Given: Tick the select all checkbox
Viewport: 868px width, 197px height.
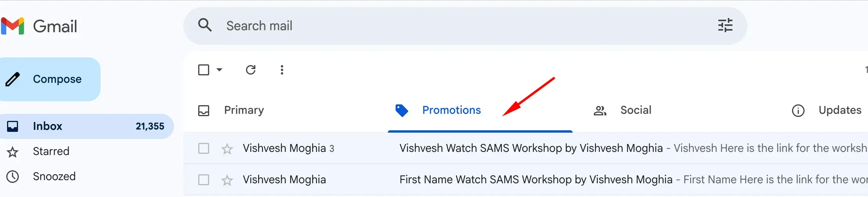Looking at the screenshot, I should click(x=204, y=70).
